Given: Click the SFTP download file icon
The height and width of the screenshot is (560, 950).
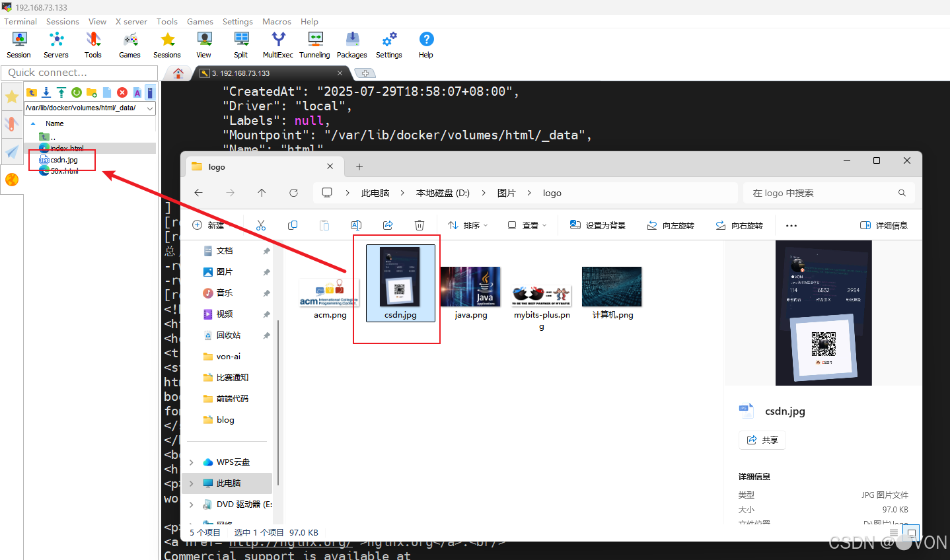Looking at the screenshot, I should click(x=46, y=92).
